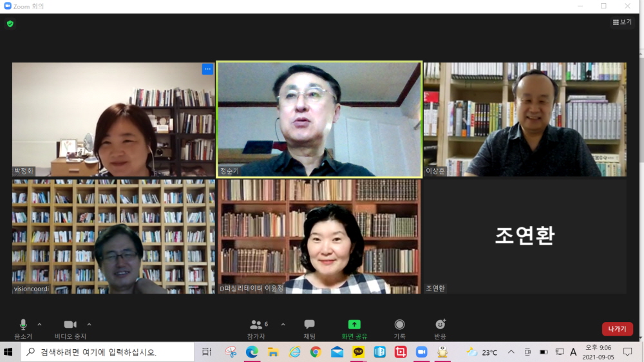The height and width of the screenshot is (362, 644).
Task: Select the 조연환 video-off participant tile
Action: [x=524, y=236]
